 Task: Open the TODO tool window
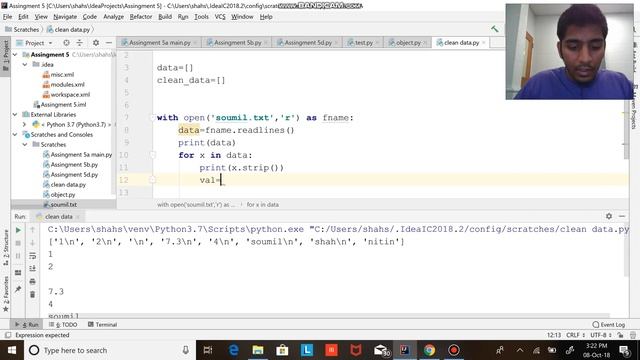(64, 324)
